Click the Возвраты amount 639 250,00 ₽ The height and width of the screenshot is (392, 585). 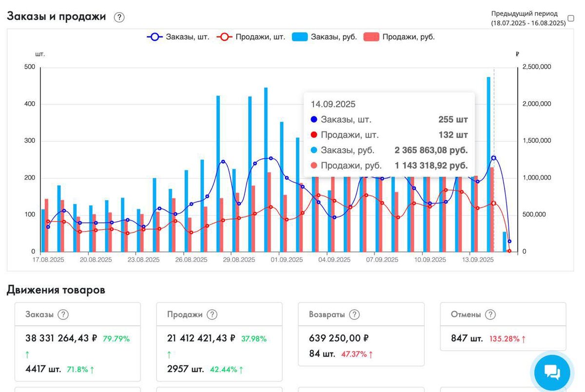[x=339, y=338]
